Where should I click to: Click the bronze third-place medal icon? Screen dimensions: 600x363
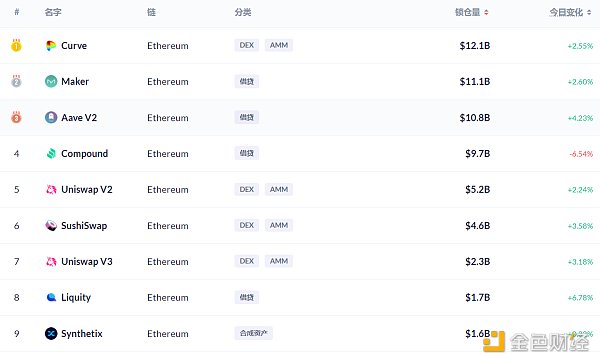pyautogui.click(x=16, y=117)
